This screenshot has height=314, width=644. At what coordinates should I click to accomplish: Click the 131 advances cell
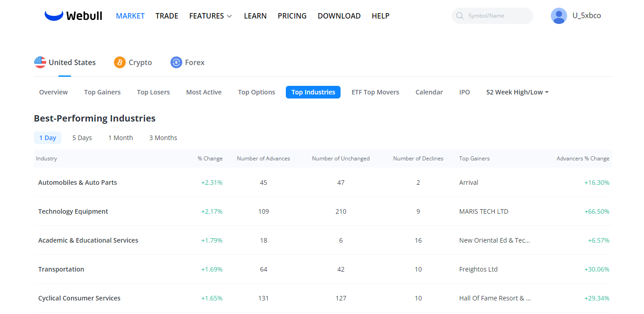tap(264, 298)
